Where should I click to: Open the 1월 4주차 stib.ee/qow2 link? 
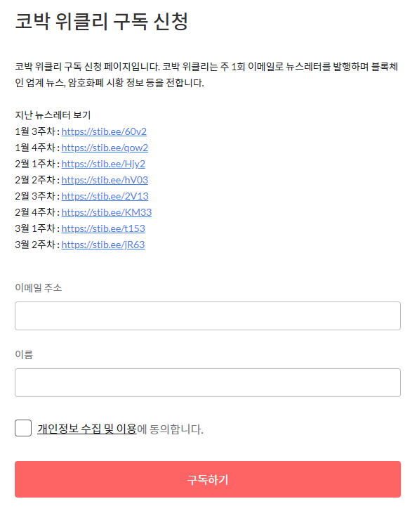click(105, 148)
